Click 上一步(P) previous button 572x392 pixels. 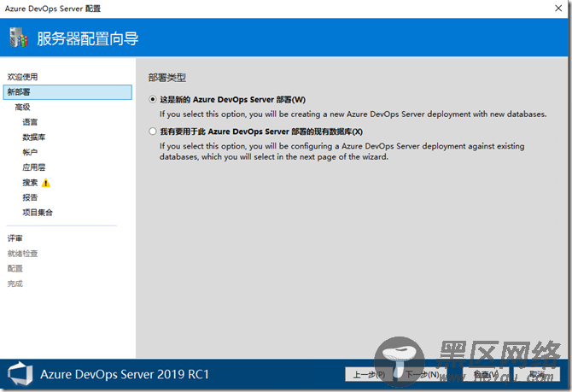(369, 374)
